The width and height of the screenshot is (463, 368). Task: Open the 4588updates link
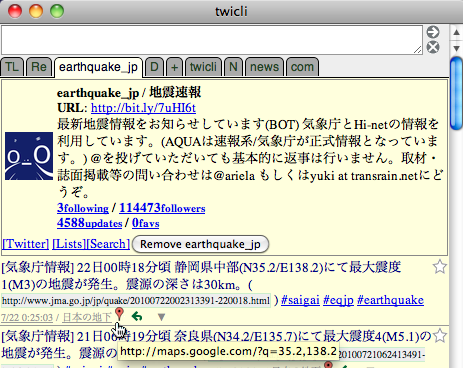89,223
